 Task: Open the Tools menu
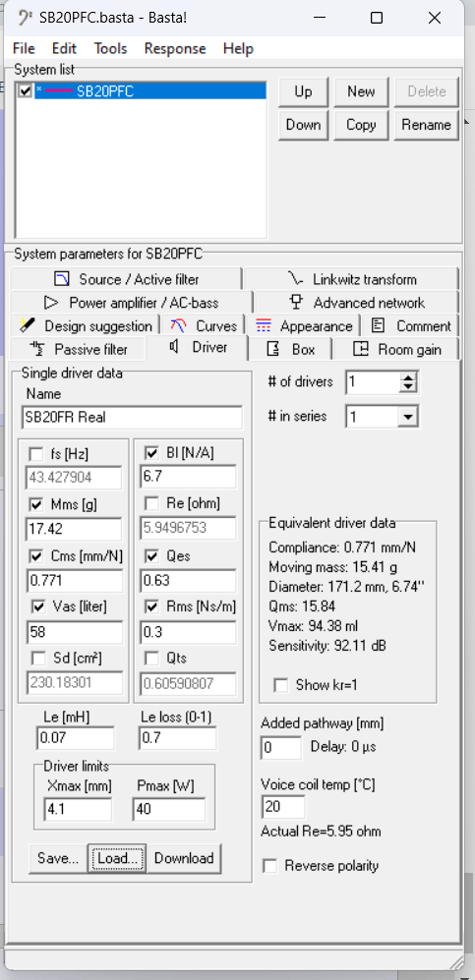point(110,49)
